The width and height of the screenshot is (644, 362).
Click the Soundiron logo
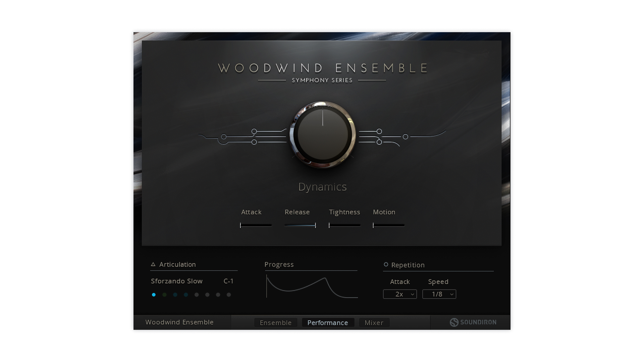(x=473, y=322)
